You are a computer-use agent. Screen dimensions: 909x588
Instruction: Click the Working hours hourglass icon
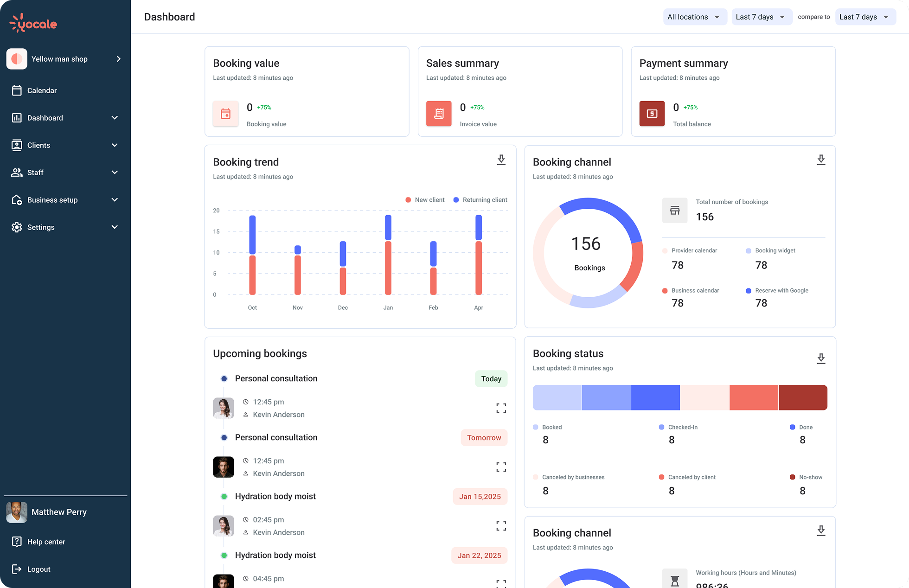pos(675,580)
